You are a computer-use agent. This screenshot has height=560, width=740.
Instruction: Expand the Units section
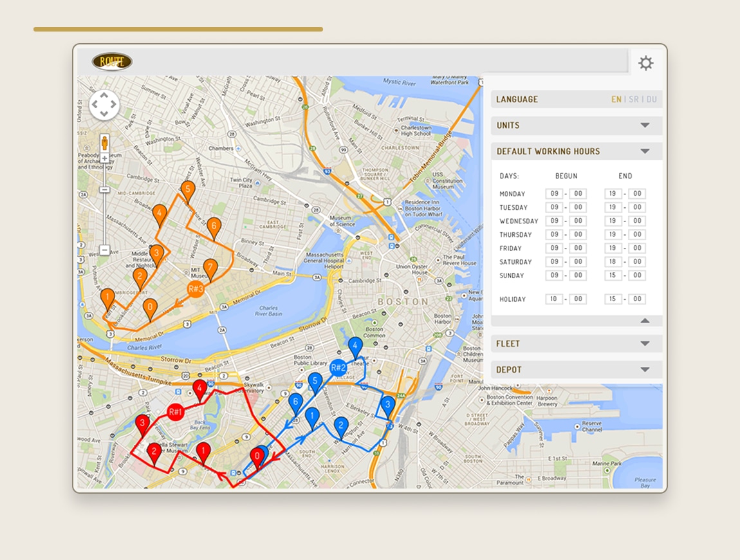click(577, 126)
